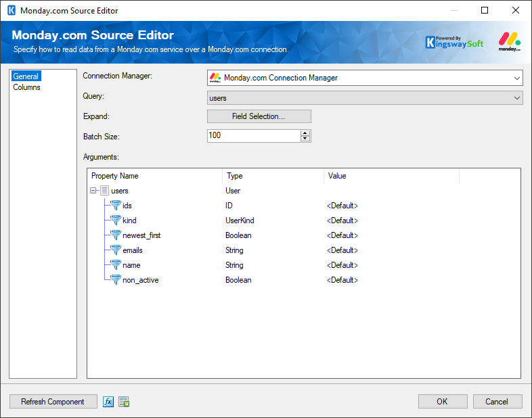
Task: Click the filter icon beside name
Action: tap(116, 264)
